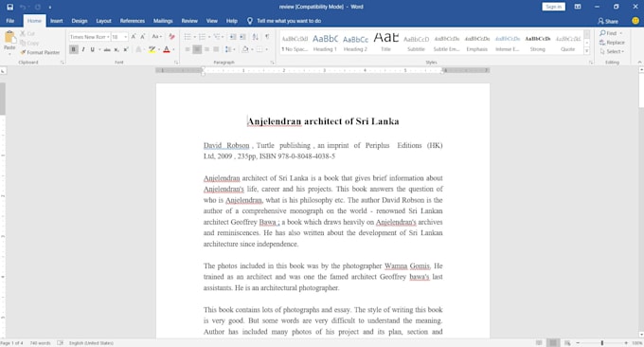Open the File tab

coord(10,21)
